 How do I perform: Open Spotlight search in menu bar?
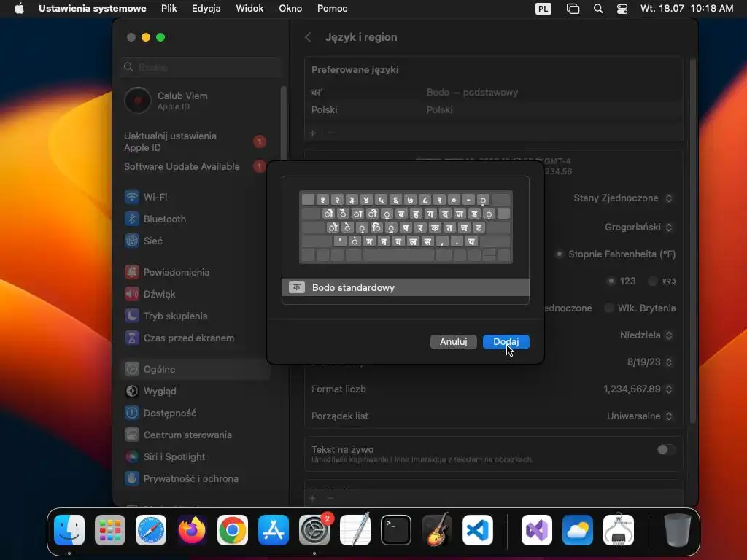(598, 9)
